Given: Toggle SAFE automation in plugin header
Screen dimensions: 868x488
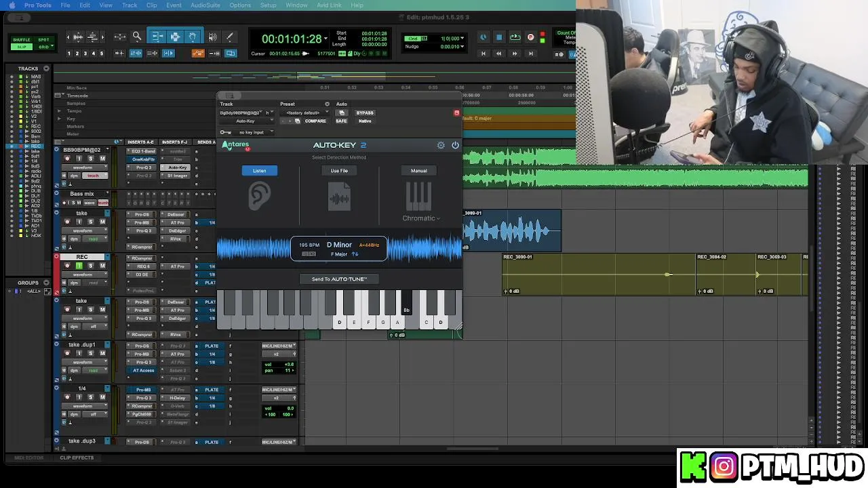Looking at the screenshot, I should [x=341, y=121].
